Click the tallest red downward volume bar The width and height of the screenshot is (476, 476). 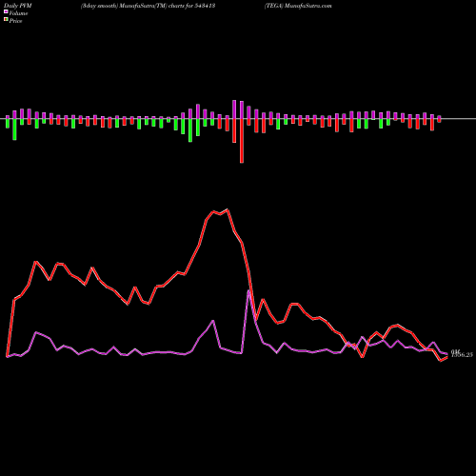[242, 141]
